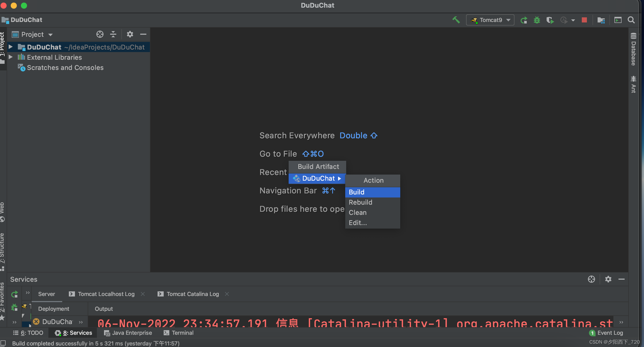Viewport: 644px width, 347px height.
Task: Toggle the Ant tool window side tab
Action: [634, 84]
